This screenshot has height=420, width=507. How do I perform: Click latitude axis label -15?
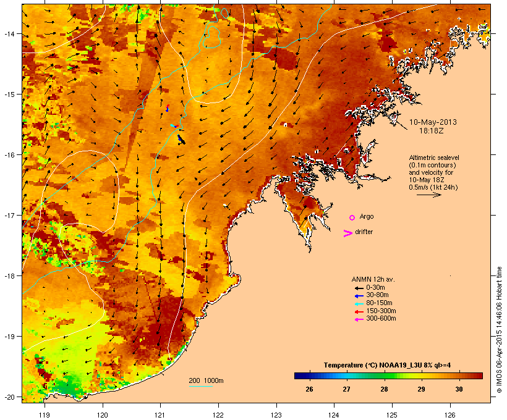click(9, 94)
